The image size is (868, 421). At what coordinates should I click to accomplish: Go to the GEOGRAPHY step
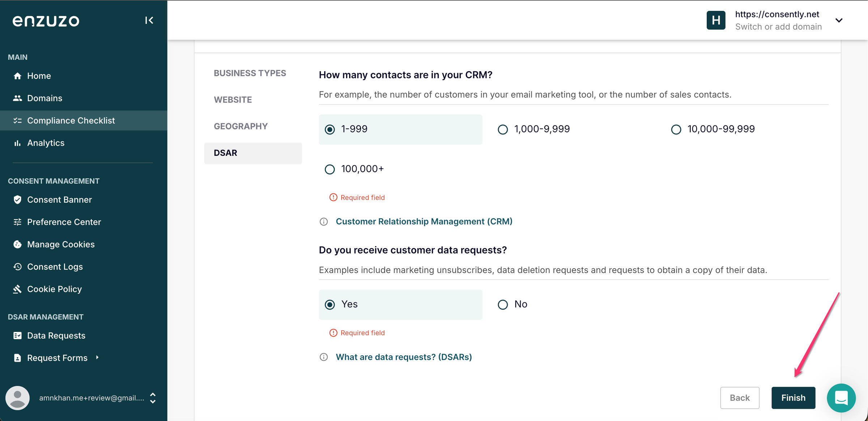coord(241,126)
